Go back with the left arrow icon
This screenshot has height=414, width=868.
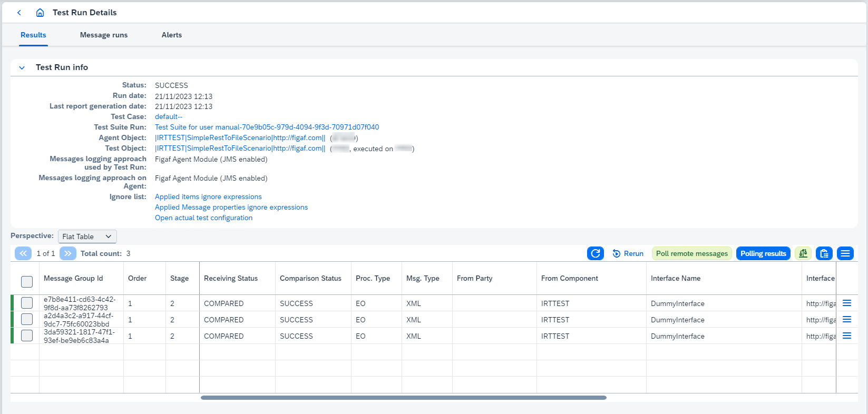click(19, 13)
